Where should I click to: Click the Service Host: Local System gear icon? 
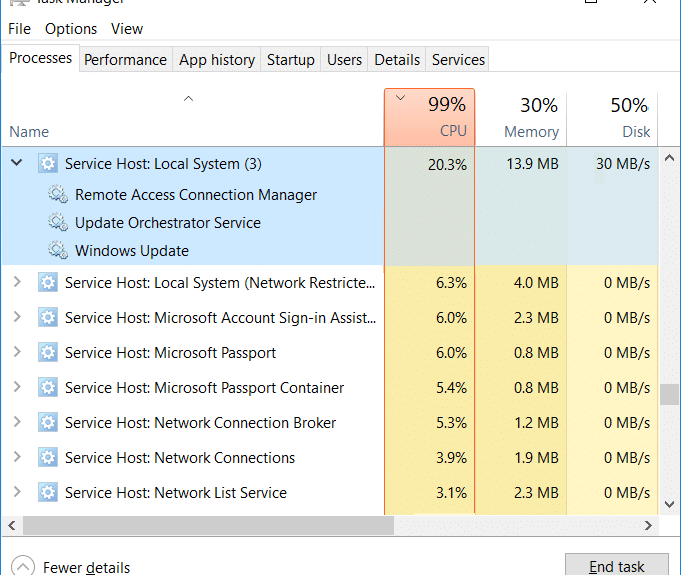point(48,164)
